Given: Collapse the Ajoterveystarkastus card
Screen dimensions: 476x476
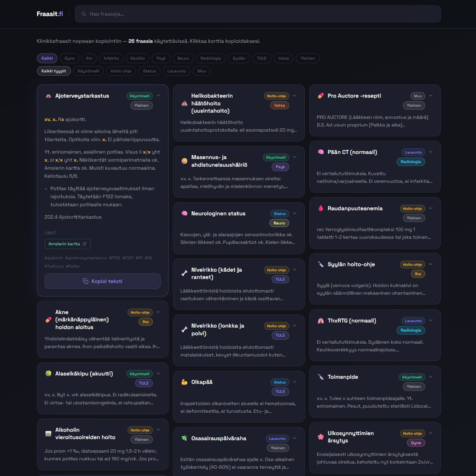Looking at the screenshot, I should click(158, 95).
